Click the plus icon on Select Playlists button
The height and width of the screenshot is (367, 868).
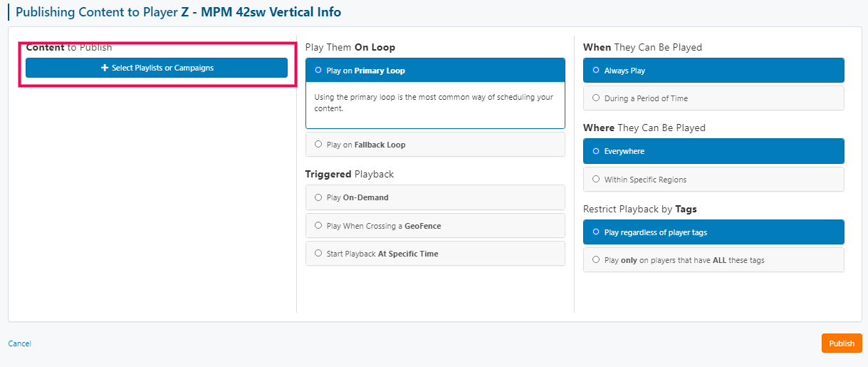pos(105,68)
